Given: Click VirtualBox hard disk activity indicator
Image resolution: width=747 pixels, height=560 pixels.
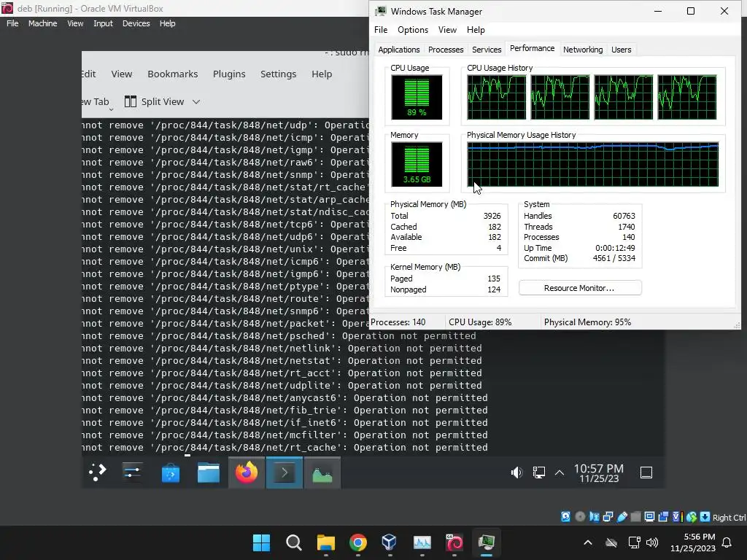Looking at the screenshot, I should point(565,517).
